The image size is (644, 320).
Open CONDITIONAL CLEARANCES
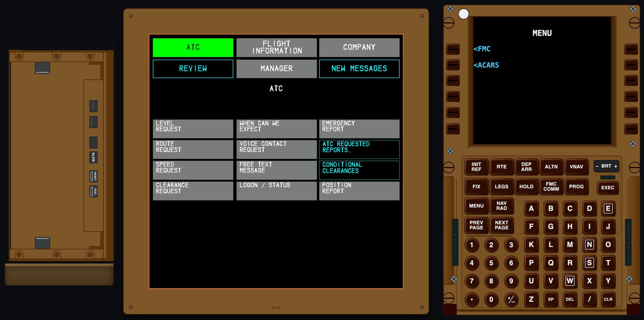[359, 170]
